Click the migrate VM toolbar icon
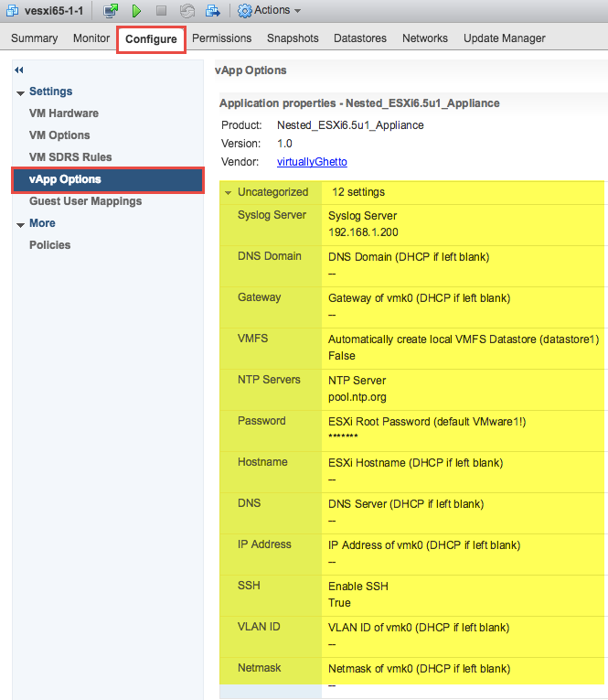 [212, 11]
